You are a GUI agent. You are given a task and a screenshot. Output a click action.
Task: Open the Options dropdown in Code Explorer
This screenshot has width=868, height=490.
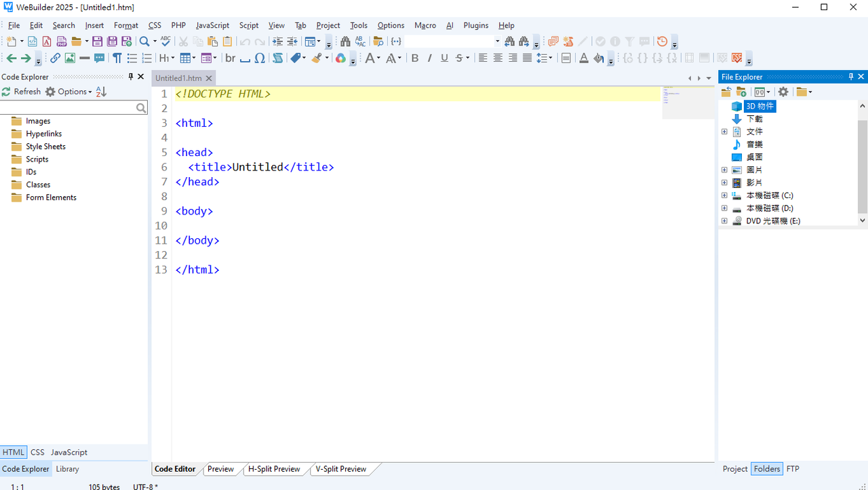pyautogui.click(x=68, y=92)
